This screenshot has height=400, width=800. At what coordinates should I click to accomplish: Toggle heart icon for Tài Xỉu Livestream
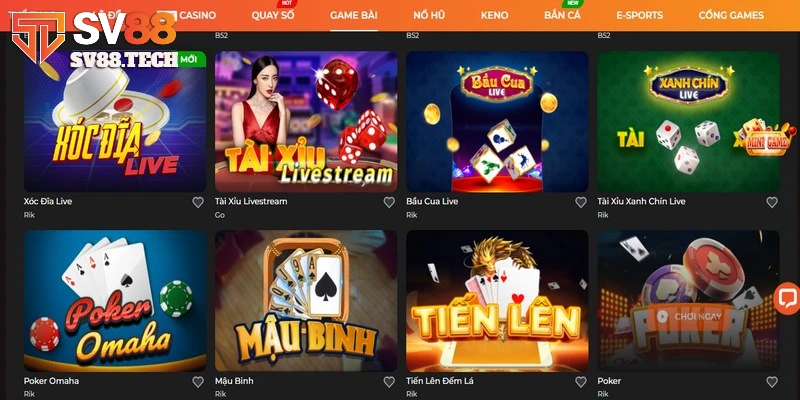pos(389,203)
